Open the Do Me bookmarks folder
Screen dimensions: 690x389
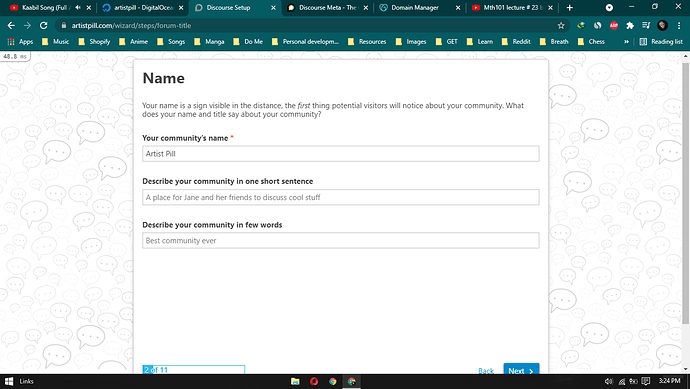click(x=248, y=41)
